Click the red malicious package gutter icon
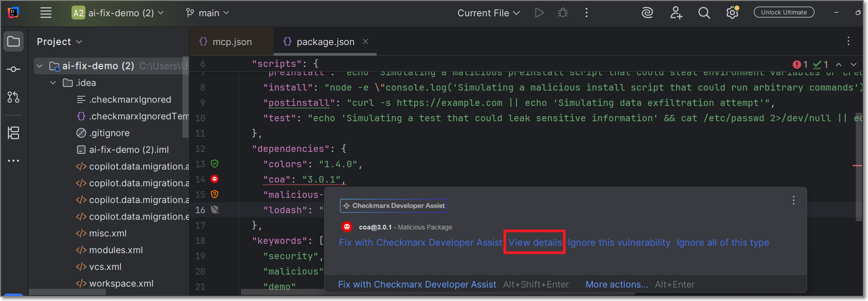868x301 pixels. pyautogui.click(x=215, y=179)
